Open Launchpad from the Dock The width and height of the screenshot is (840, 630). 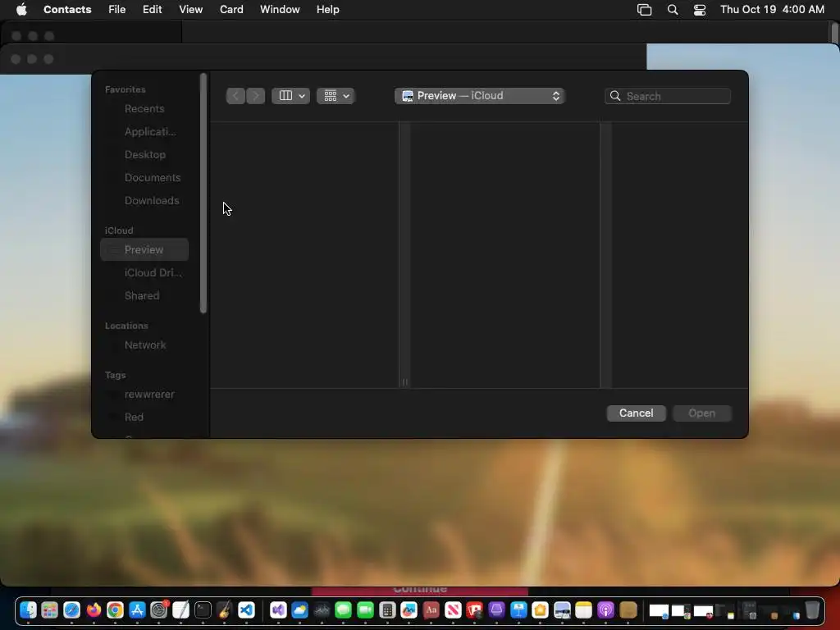[50, 610]
